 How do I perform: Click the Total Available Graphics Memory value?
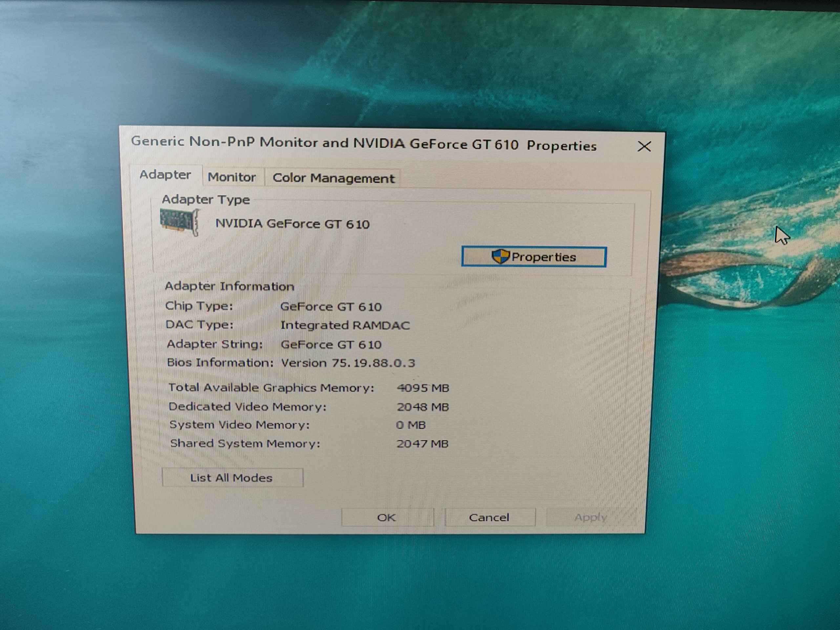tap(423, 388)
